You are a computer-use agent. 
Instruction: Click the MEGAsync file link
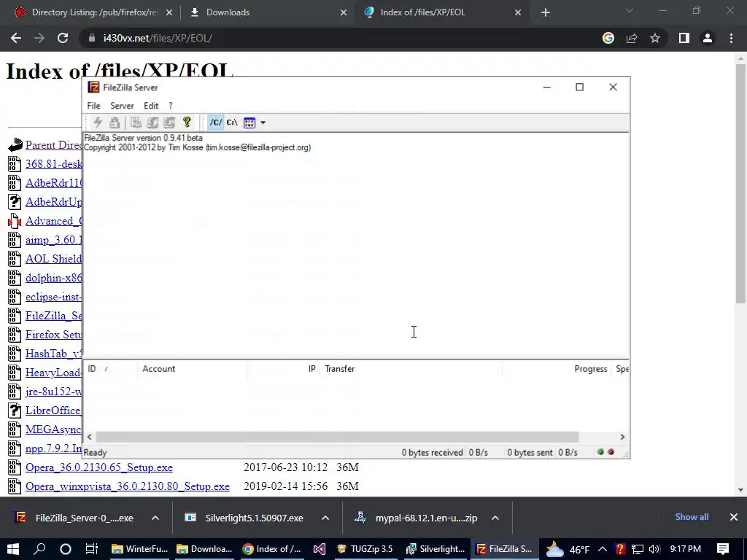54,429
